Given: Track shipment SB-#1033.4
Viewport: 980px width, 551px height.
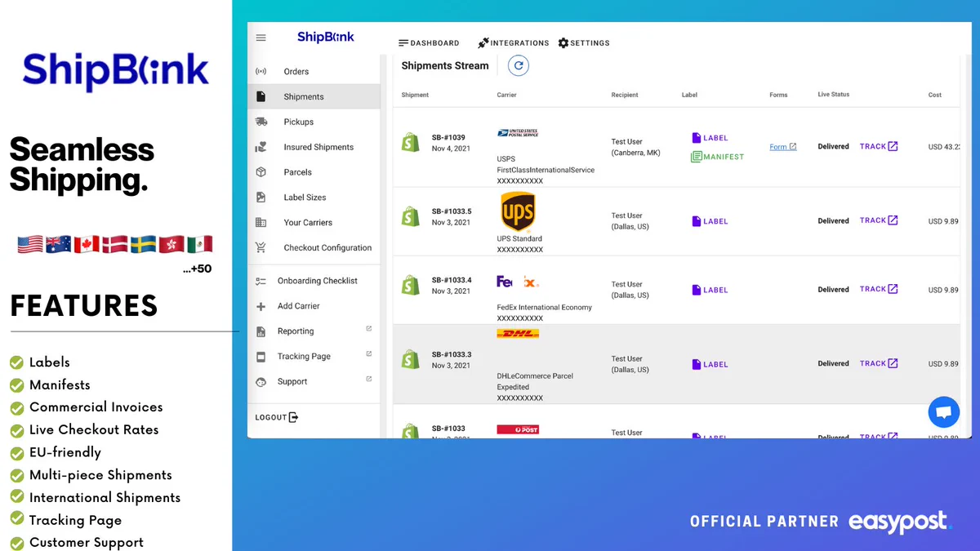Looking at the screenshot, I should tap(879, 289).
